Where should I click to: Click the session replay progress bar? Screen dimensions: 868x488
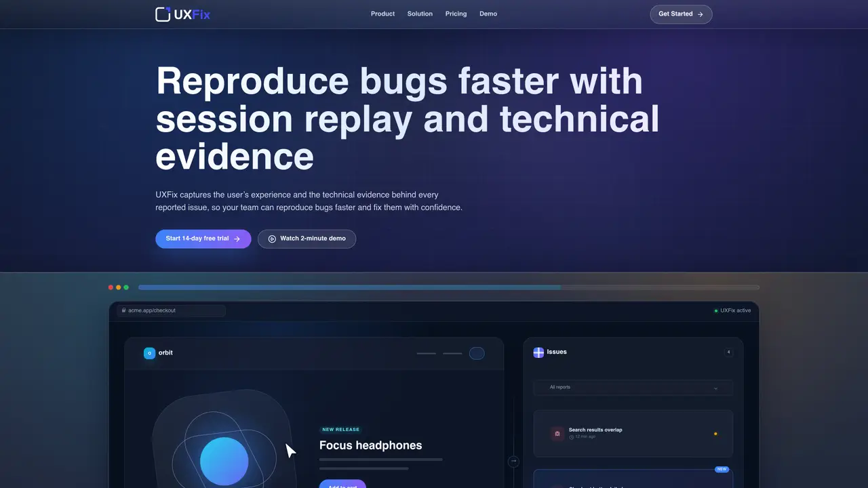tap(449, 287)
